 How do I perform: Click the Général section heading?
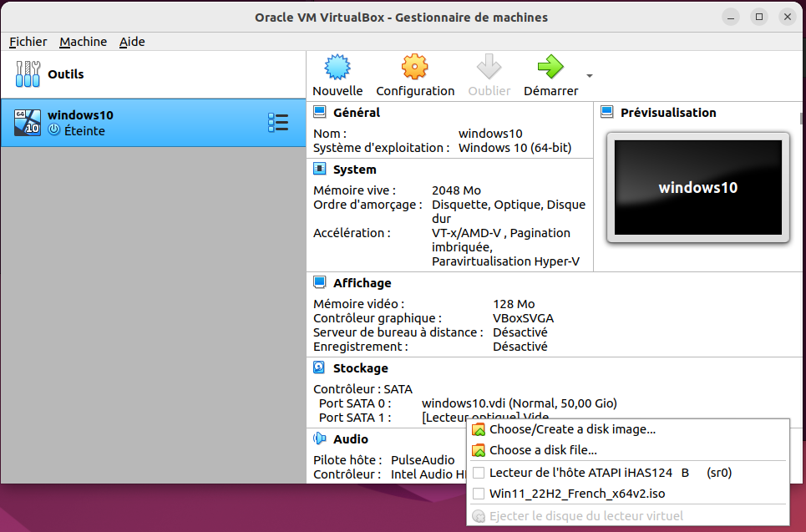click(x=356, y=113)
